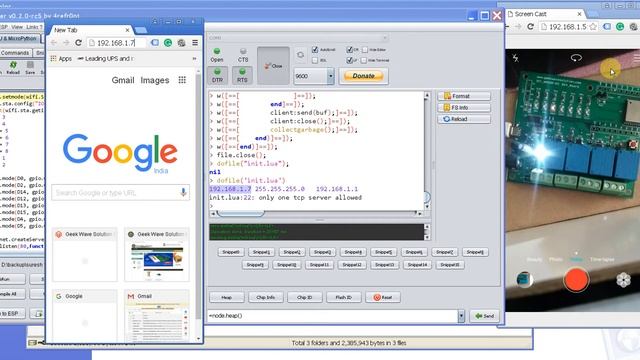Click the Images link on Google page

(x=155, y=80)
